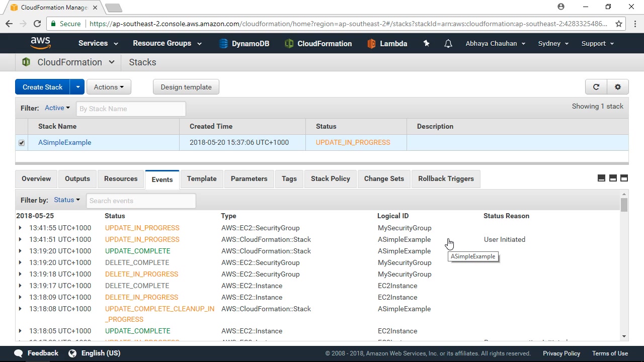Viewport: 644px width, 362px height.
Task: Click the AWS logo
Action: pyautogui.click(x=41, y=43)
